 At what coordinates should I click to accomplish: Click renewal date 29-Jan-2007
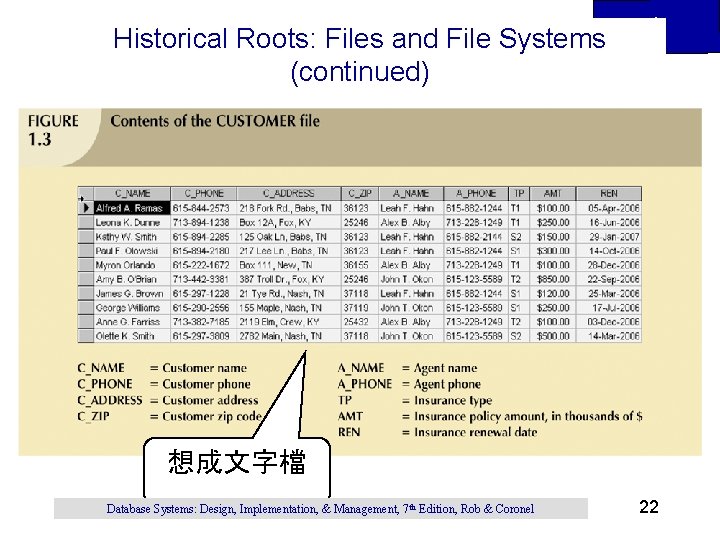tap(614, 236)
